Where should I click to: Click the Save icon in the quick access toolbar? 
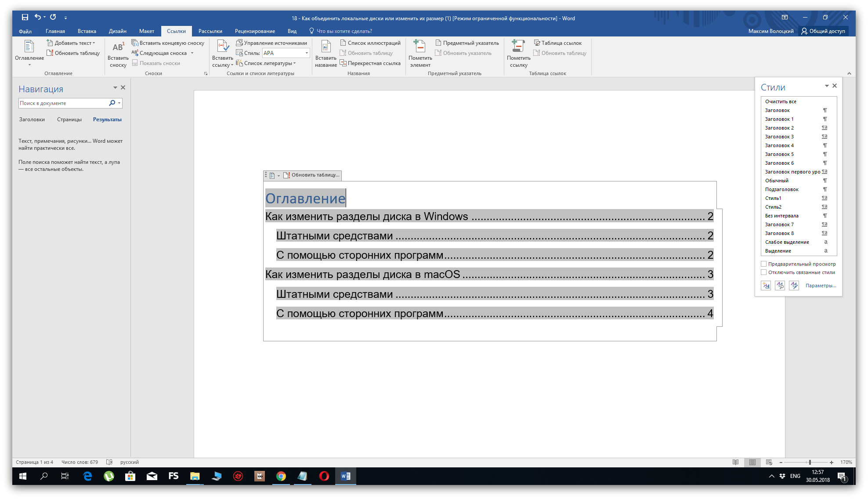25,17
